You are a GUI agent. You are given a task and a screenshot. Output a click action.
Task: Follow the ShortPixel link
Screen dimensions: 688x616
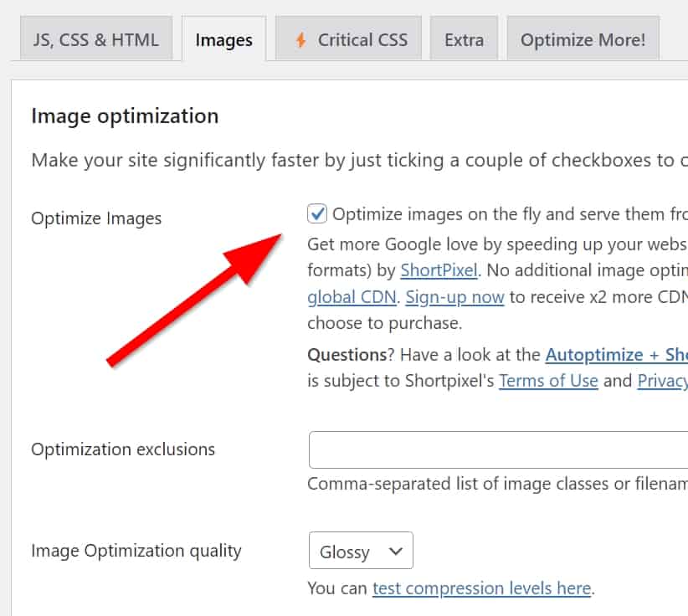coord(439,270)
